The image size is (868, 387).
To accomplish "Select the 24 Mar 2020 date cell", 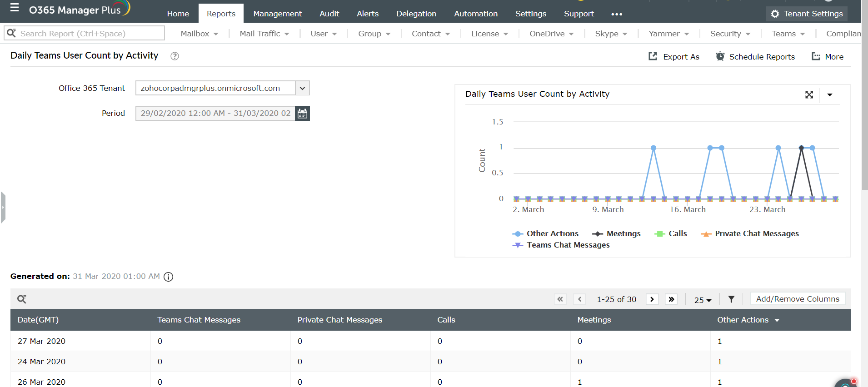I will pyautogui.click(x=41, y=362).
